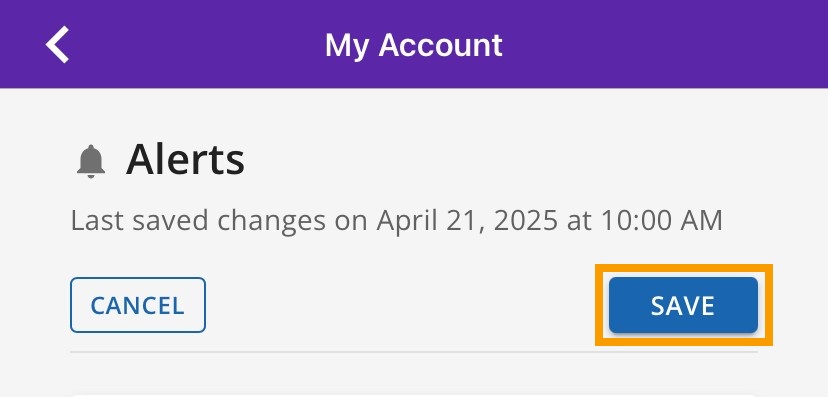The image size is (828, 397).
Task: Click the word Account in the title
Action: pos(440,45)
